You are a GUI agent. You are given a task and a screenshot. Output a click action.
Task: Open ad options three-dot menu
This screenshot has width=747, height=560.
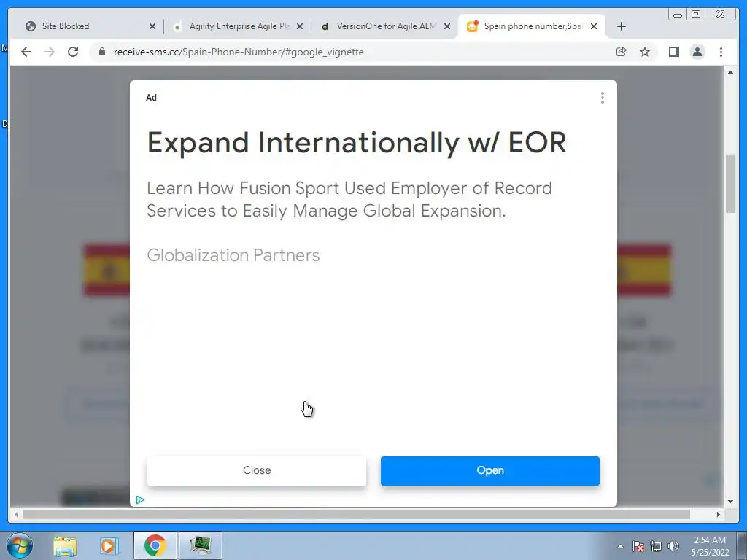pyautogui.click(x=602, y=98)
